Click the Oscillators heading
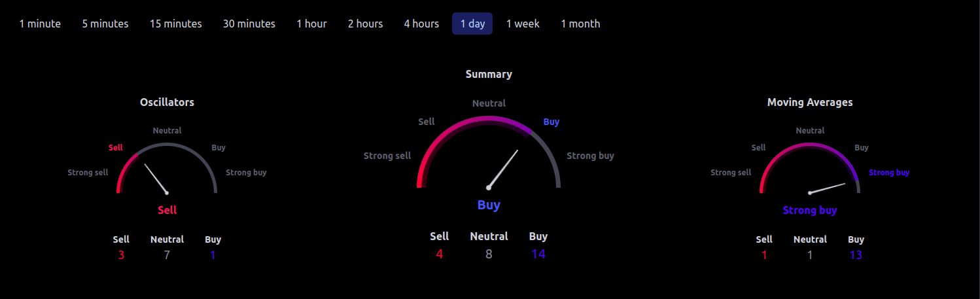This screenshot has height=299, width=980. 167,102
